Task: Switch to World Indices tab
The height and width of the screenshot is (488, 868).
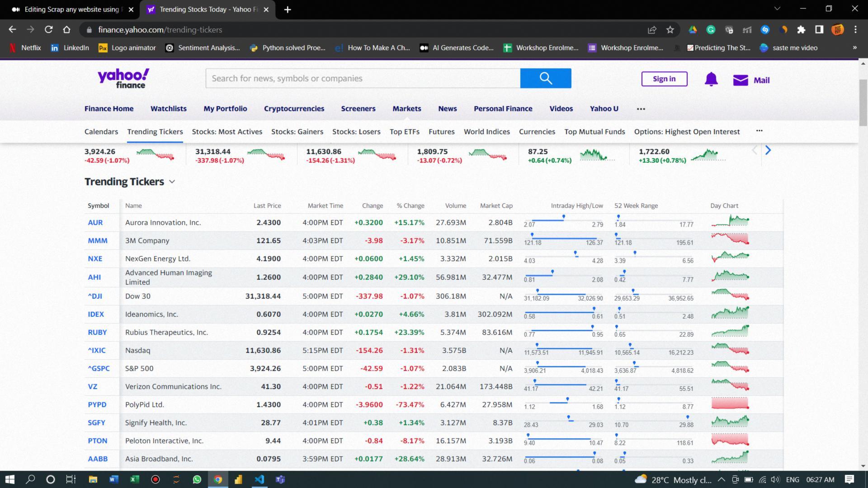Action: tap(486, 131)
